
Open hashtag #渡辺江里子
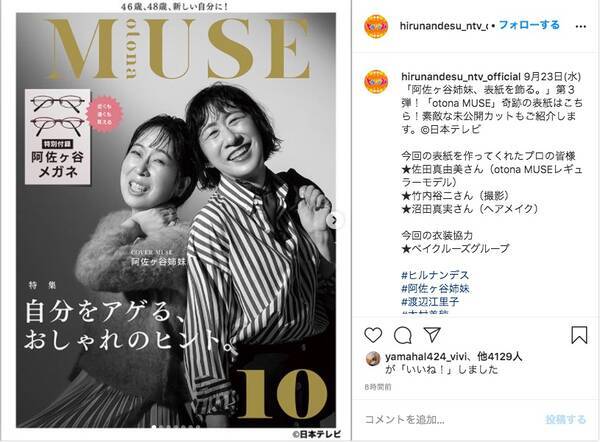pos(430,302)
